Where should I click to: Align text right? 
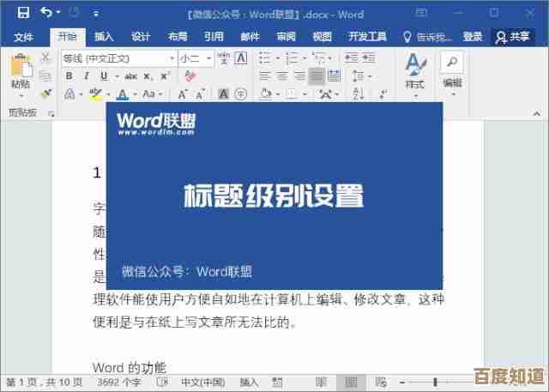click(299, 75)
